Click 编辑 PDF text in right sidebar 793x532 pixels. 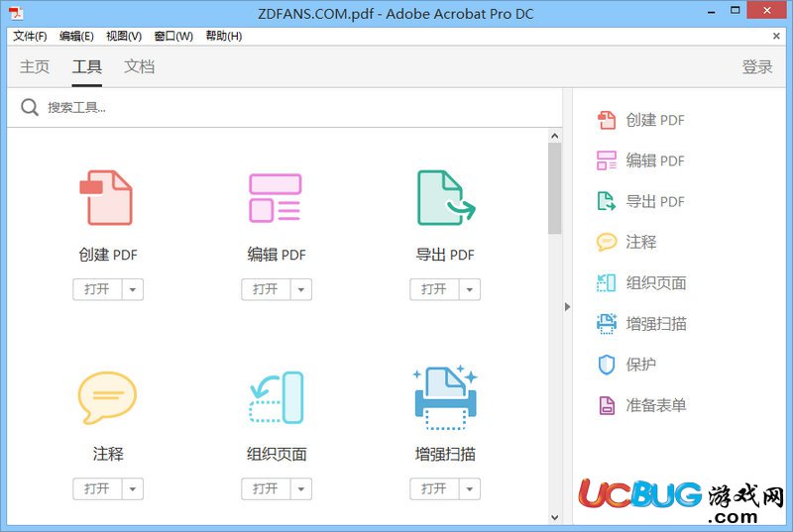pyautogui.click(x=655, y=160)
